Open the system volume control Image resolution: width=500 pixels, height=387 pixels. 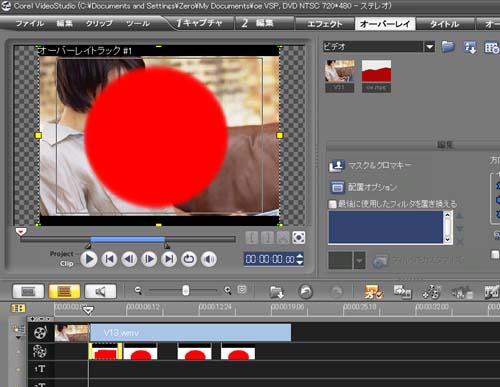pyautogui.click(x=209, y=259)
